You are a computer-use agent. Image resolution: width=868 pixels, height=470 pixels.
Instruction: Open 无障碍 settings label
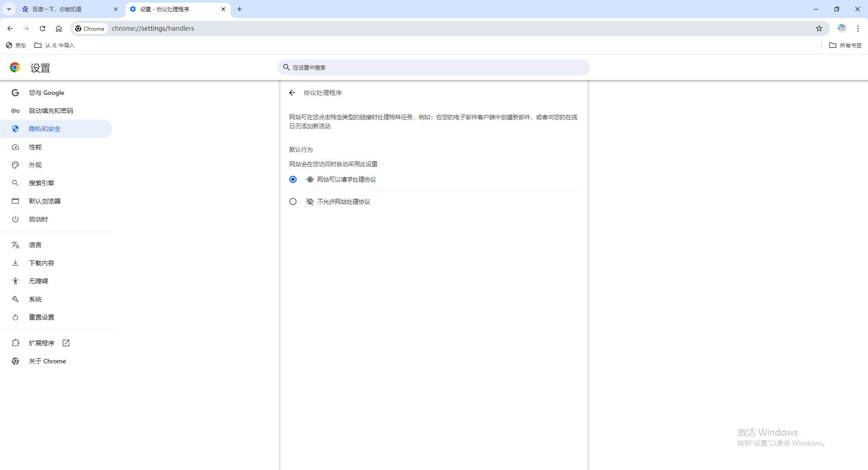click(38, 281)
